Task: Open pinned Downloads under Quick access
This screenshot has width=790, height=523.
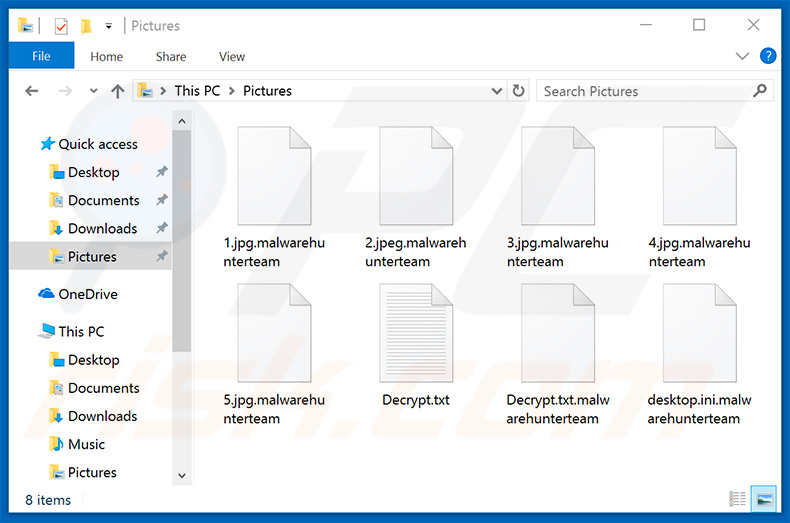Action: [x=93, y=229]
